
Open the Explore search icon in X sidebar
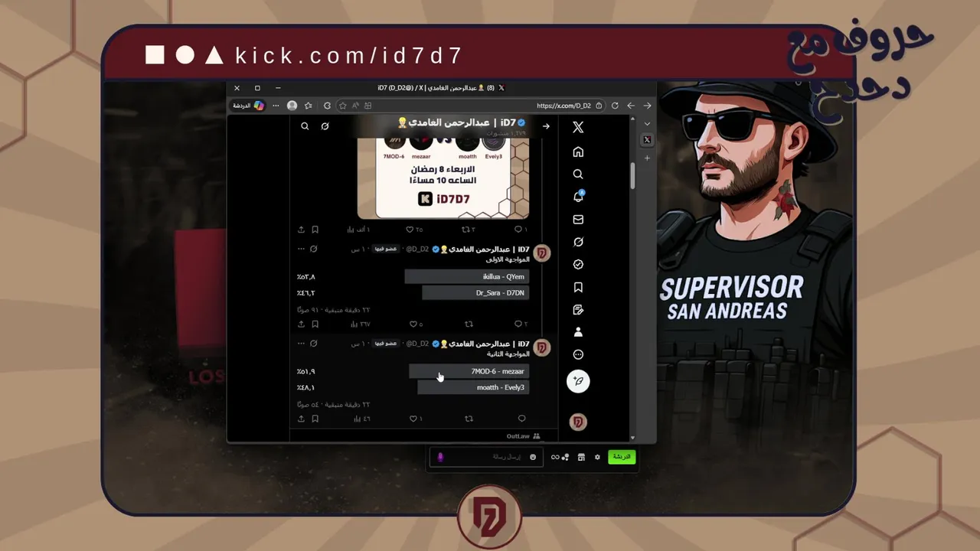click(x=578, y=174)
